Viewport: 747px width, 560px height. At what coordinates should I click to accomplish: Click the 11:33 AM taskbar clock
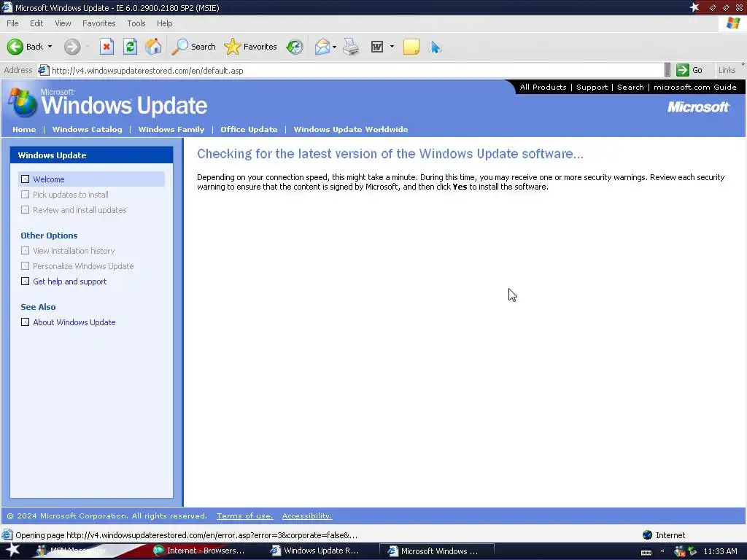coord(720,551)
